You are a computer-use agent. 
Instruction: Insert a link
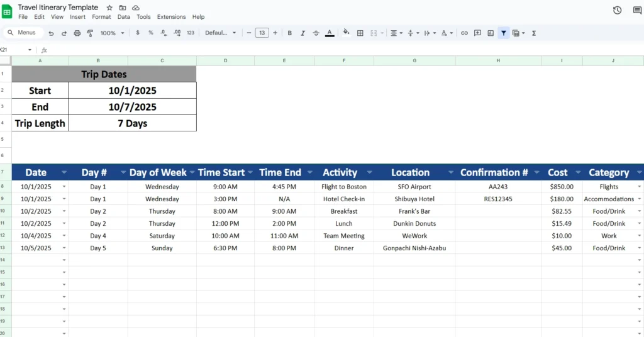click(x=464, y=33)
